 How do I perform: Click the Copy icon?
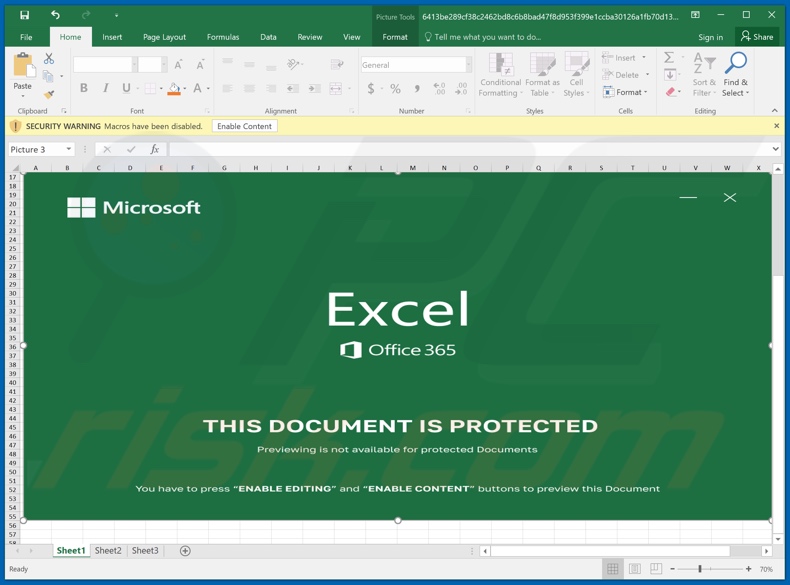click(48, 76)
